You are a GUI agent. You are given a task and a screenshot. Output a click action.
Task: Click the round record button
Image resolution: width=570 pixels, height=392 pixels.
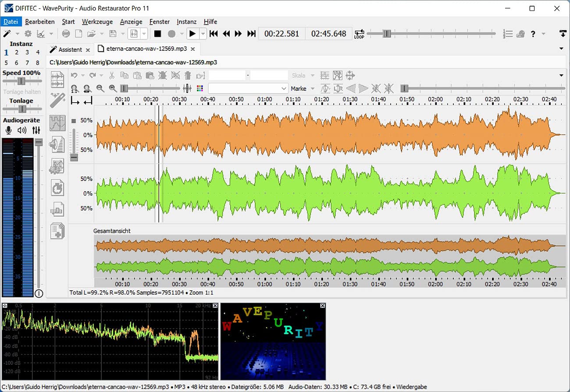[x=171, y=34]
